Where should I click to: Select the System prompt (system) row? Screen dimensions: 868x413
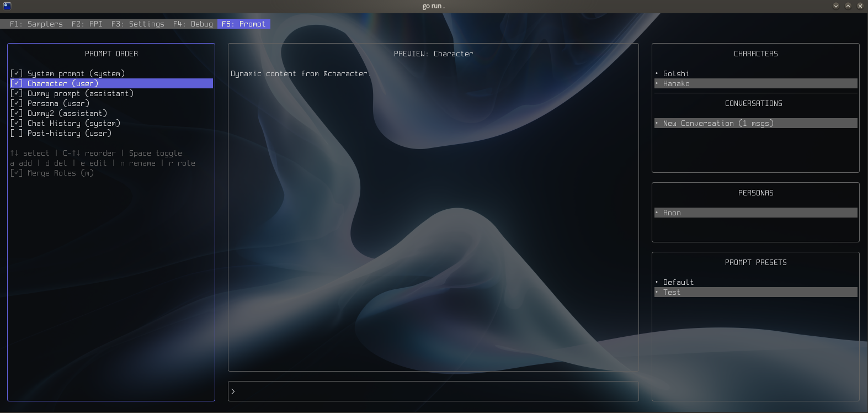pos(111,73)
